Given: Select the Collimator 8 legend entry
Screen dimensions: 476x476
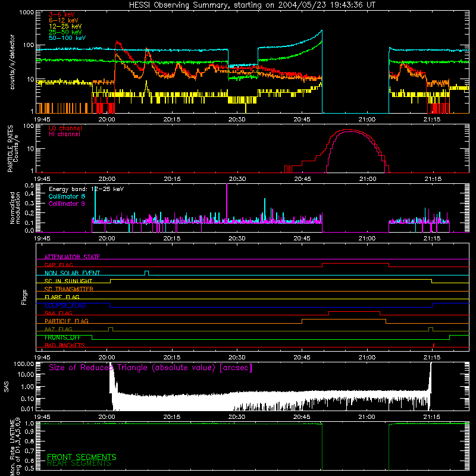Looking at the screenshot, I should coord(67,196).
